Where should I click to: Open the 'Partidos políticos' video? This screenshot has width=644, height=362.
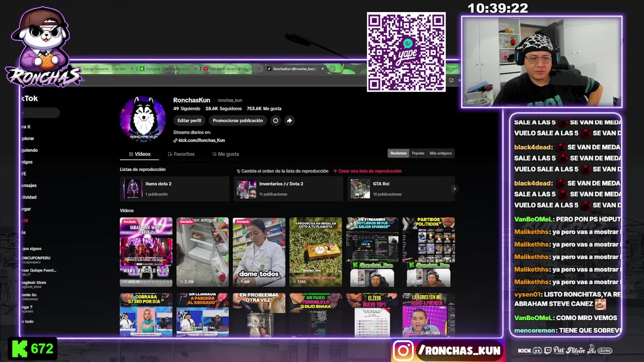pos(429,252)
